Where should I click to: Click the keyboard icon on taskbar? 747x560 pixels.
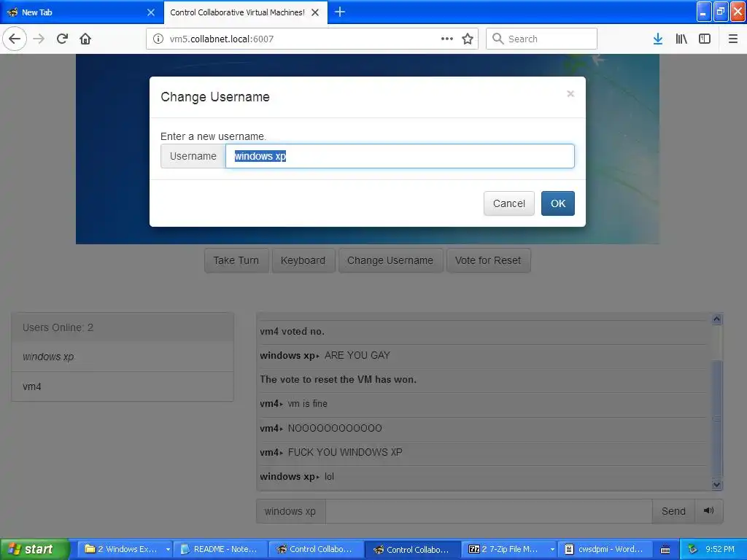(665, 550)
